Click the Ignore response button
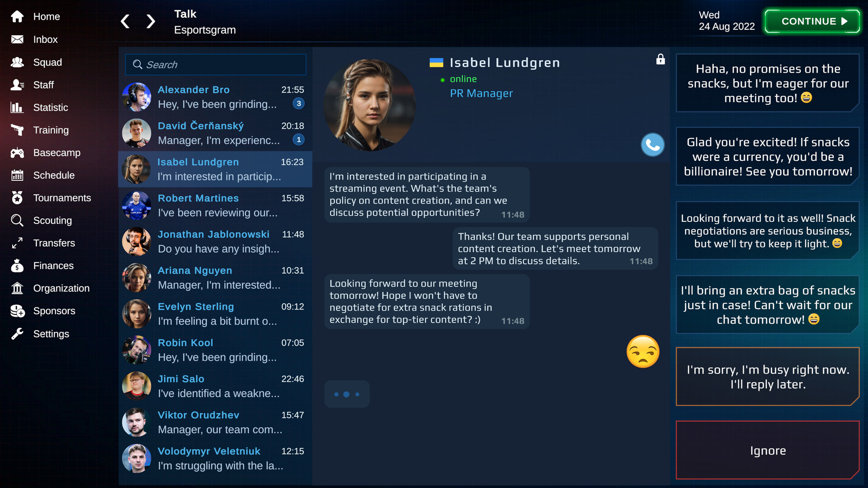Screen dimensions: 868x488 pyautogui.click(x=769, y=450)
